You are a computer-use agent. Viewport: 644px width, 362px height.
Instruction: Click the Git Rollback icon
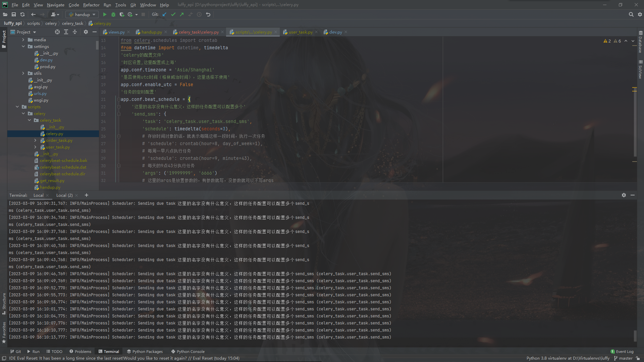click(x=208, y=14)
